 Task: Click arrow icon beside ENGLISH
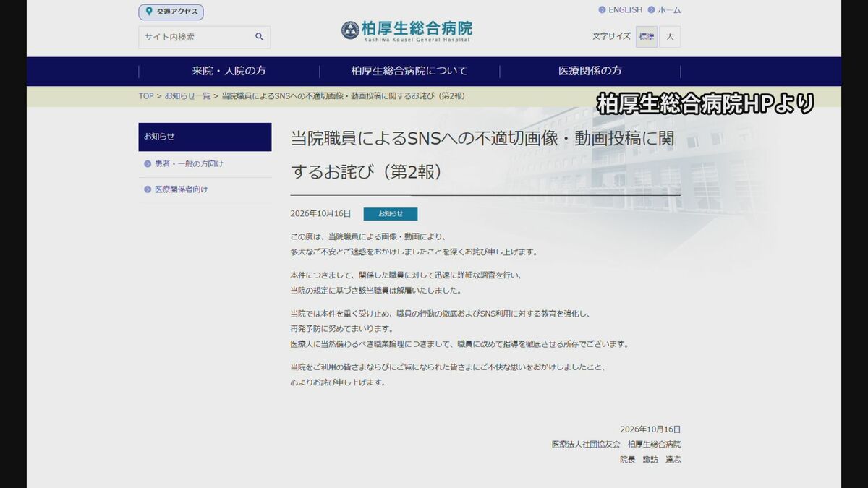click(x=602, y=10)
